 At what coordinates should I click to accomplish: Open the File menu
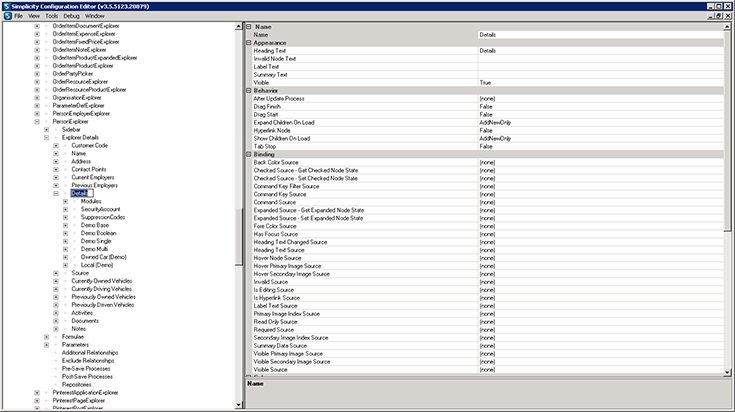pos(18,16)
